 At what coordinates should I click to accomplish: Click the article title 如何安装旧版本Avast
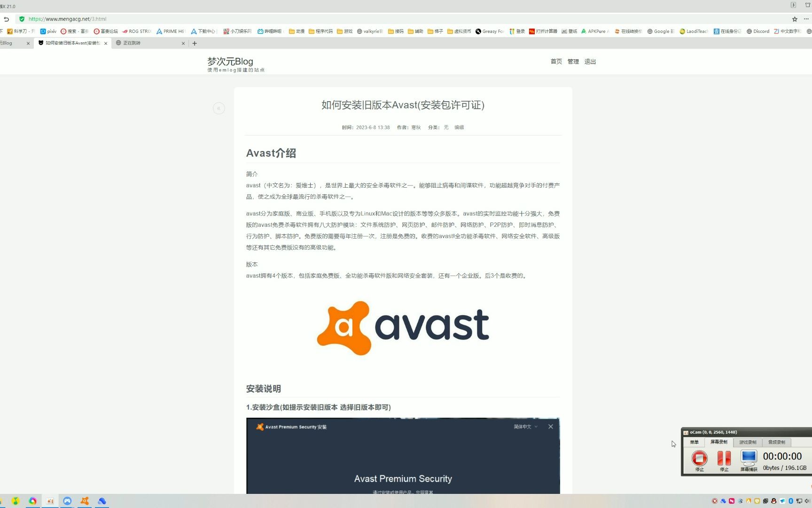(x=403, y=105)
